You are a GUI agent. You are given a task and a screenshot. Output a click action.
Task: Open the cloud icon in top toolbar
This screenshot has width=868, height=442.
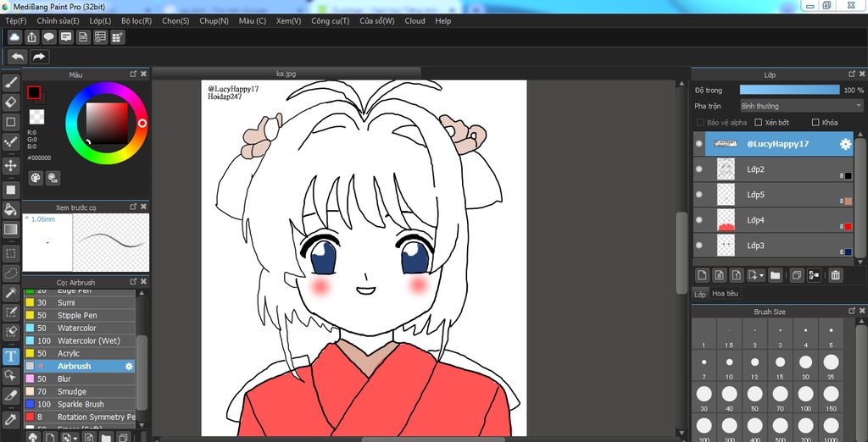click(x=14, y=37)
